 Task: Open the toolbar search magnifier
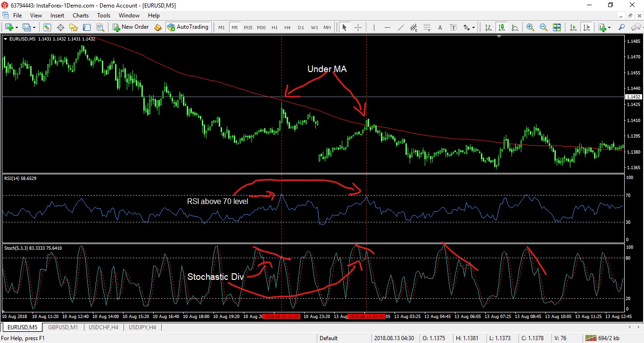[621, 27]
